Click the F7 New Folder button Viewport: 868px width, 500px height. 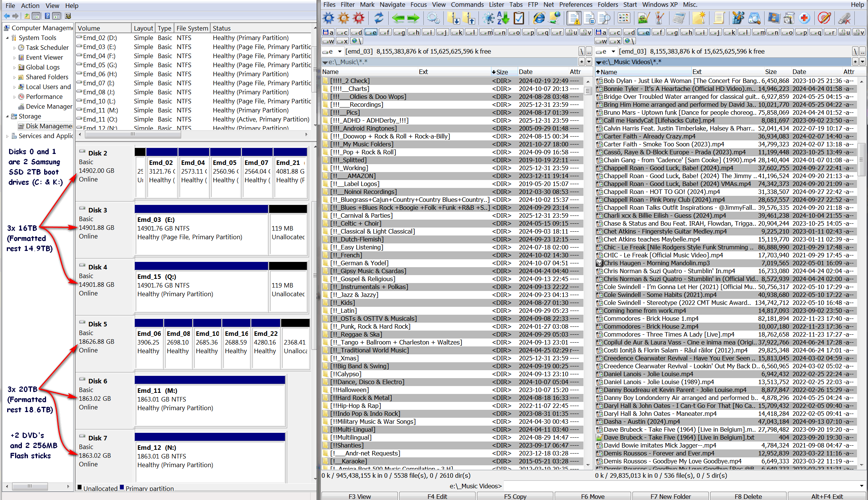pos(671,496)
